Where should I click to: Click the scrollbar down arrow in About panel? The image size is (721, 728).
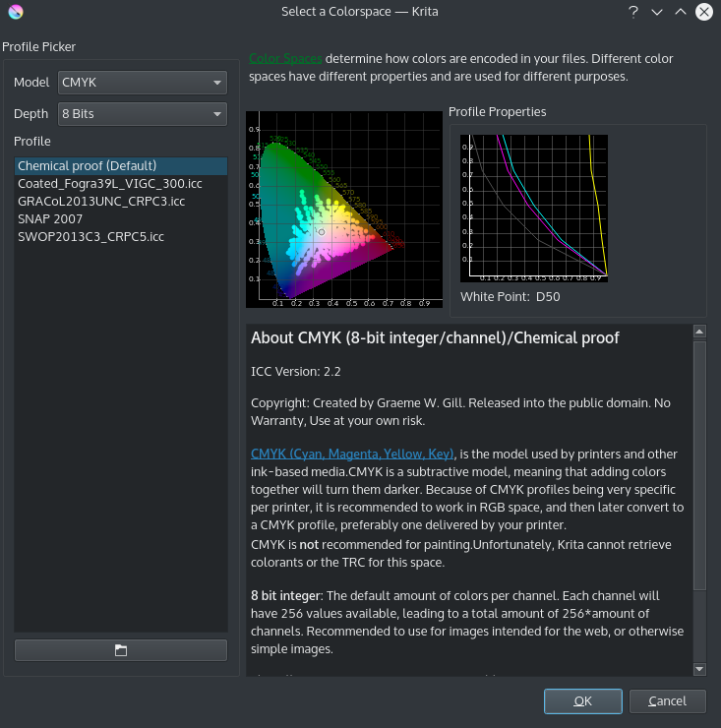coord(699,669)
